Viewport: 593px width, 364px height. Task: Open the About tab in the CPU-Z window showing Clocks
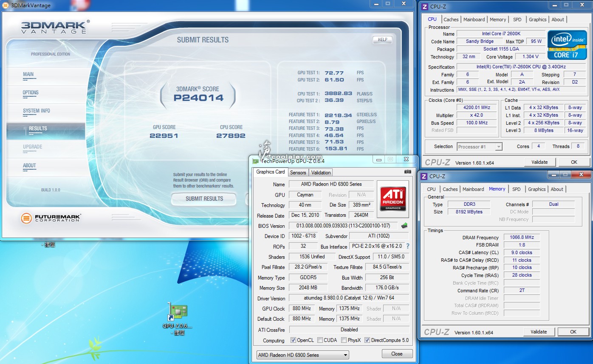tap(558, 20)
